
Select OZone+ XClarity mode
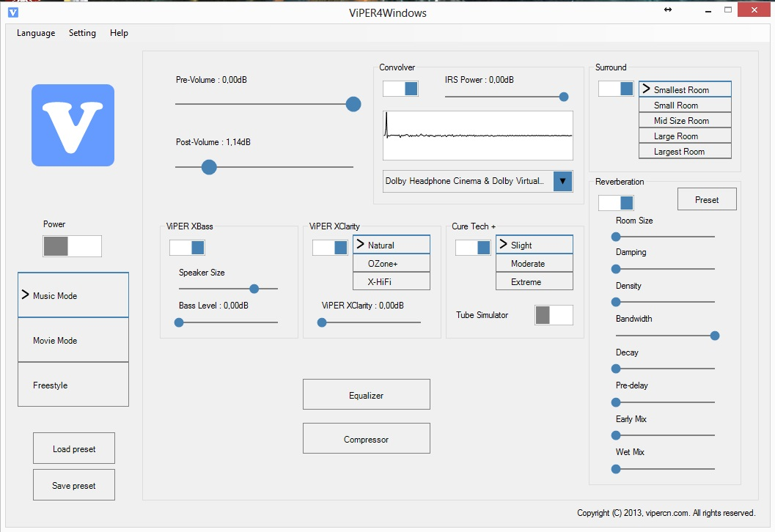tap(392, 263)
